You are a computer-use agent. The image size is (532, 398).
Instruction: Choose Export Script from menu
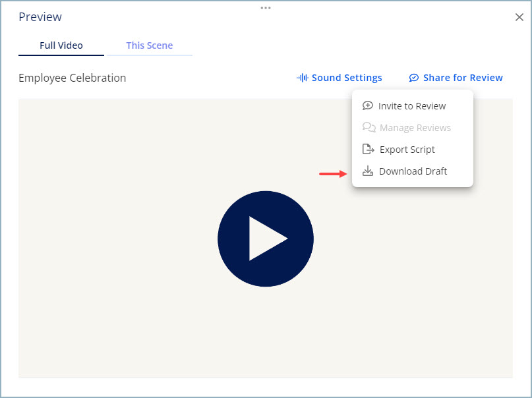[413, 150]
